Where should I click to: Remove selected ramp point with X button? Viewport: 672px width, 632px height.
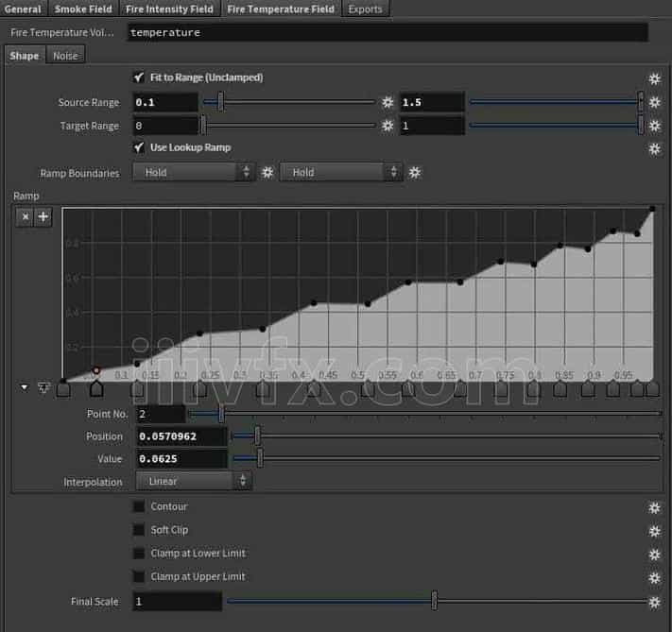pyautogui.click(x=26, y=217)
